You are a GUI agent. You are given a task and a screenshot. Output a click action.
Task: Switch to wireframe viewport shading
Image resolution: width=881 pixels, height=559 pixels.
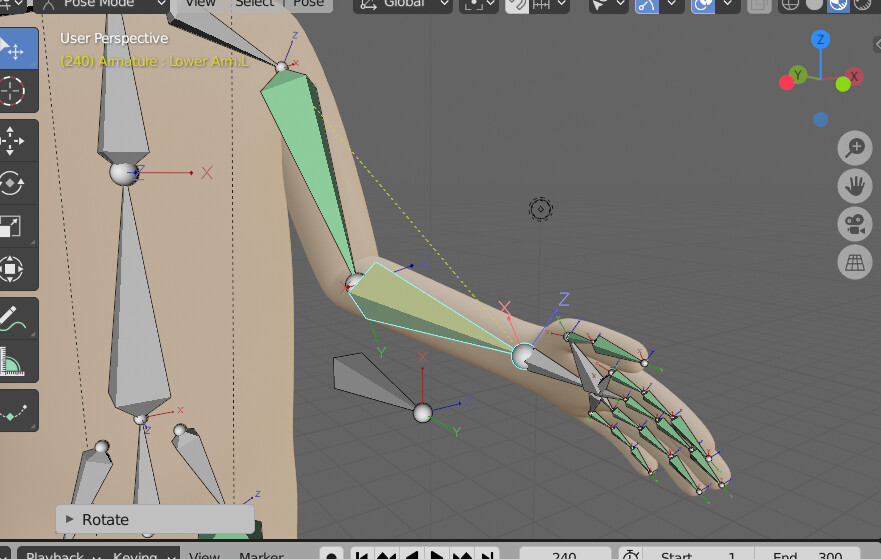[x=790, y=5]
